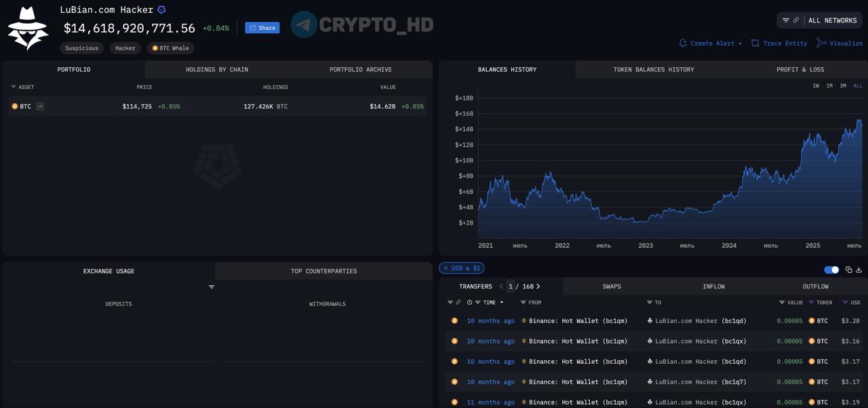Open the TOKEN column filter
Screen dimensions: 868x408
[811, 303]
